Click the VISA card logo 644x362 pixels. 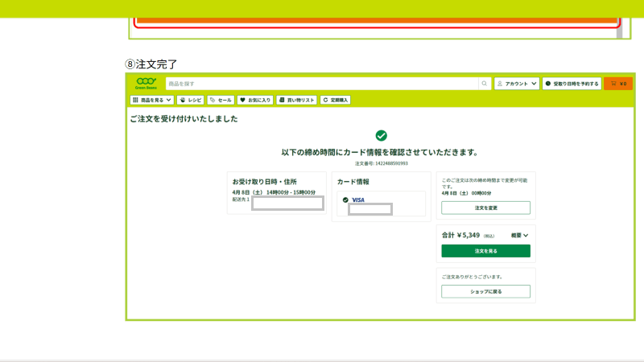pos(358,200)
